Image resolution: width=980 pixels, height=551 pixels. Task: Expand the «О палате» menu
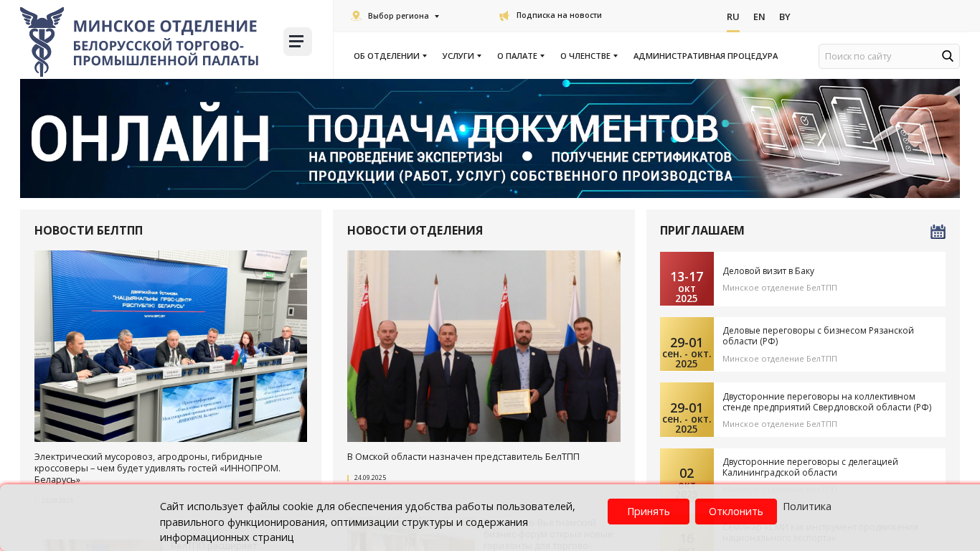[x=521, y=56]
